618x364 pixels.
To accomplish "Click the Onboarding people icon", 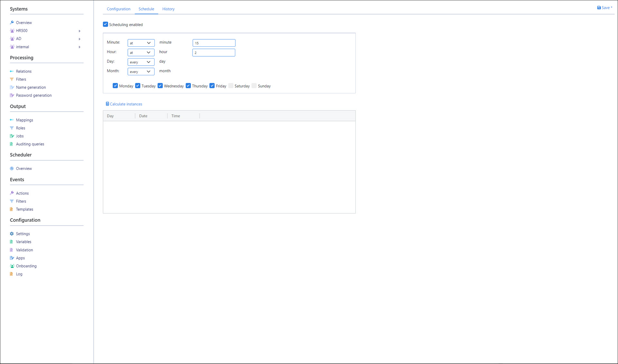I will point(12,266).
